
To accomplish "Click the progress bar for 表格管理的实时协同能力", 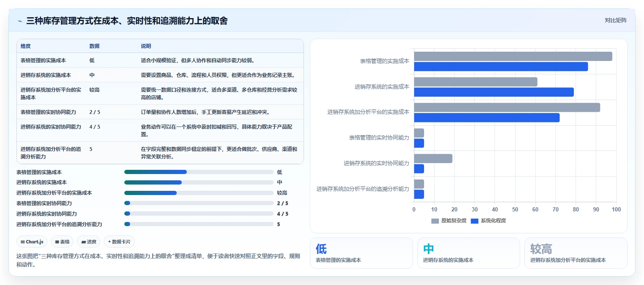I will click(x=199, y=203).
